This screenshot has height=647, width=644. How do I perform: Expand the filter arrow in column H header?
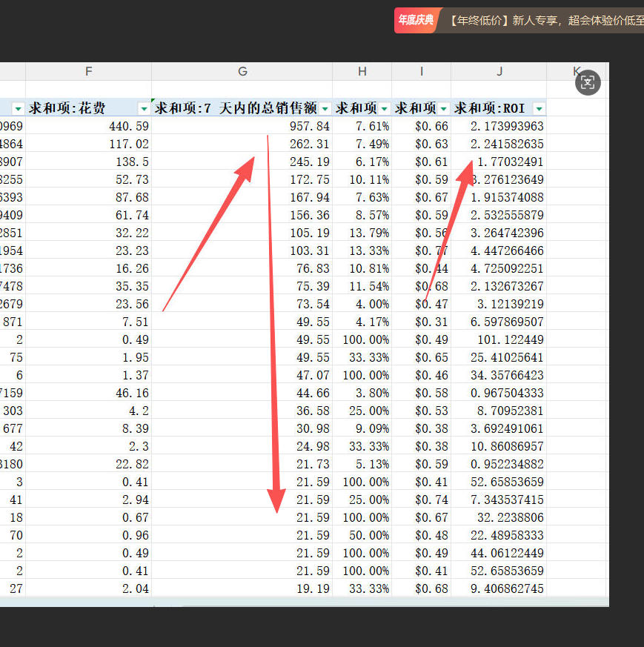tap(384, 108)
